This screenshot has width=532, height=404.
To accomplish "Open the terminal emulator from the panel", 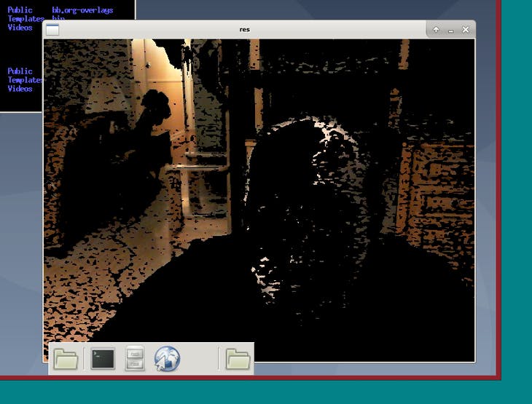I will coord(103,359).
